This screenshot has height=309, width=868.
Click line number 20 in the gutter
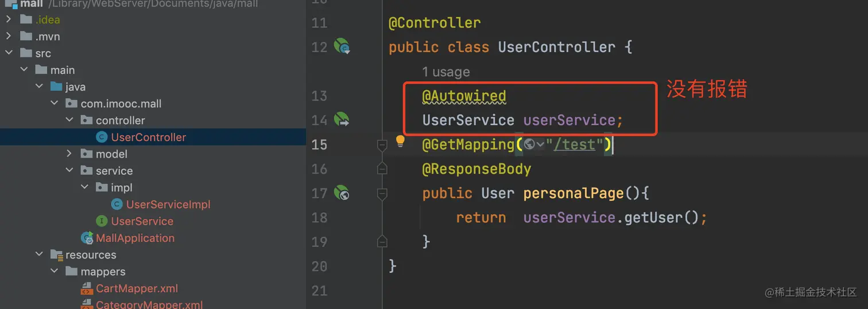coord(319,267)
